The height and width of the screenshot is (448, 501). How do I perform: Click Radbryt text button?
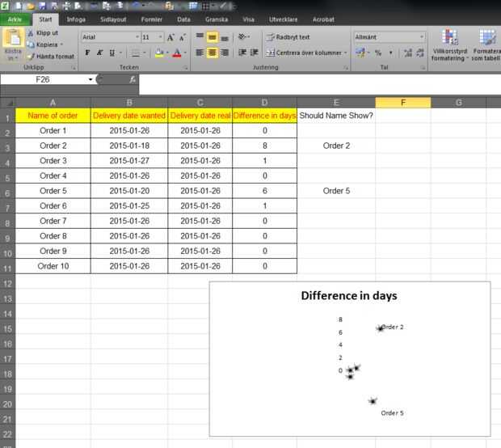coord(288,37)
